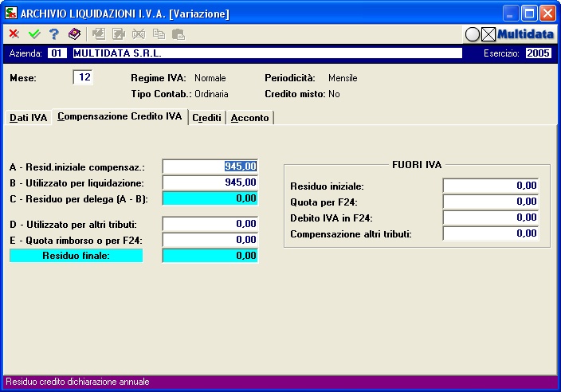Click the application icon in title bar
This screenshot has width=561, height=392.
pos(11,13)
